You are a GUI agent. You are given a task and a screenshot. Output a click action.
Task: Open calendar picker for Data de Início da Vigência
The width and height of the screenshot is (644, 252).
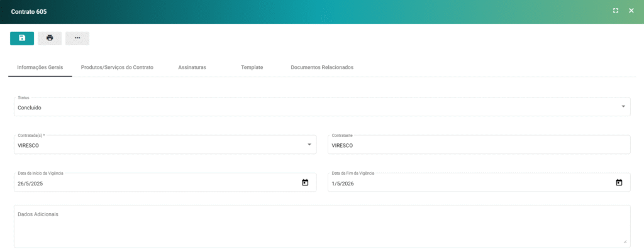(x=305, y=183)
